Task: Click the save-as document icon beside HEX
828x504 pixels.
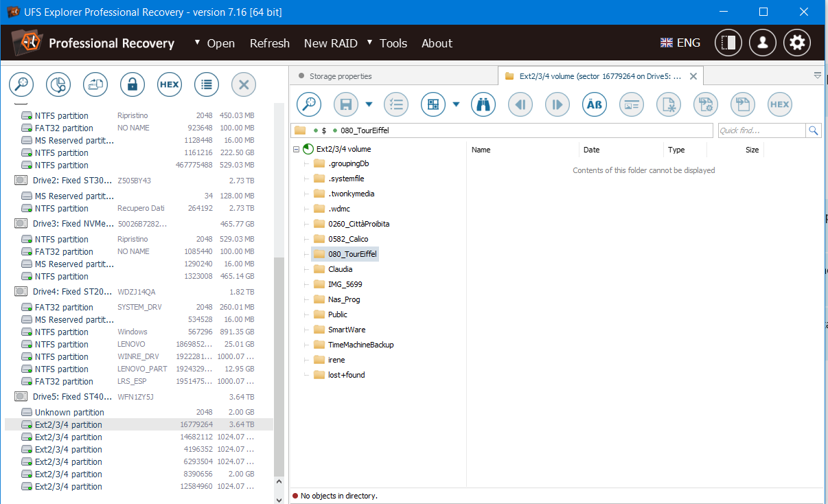Action: click(743, 104)
